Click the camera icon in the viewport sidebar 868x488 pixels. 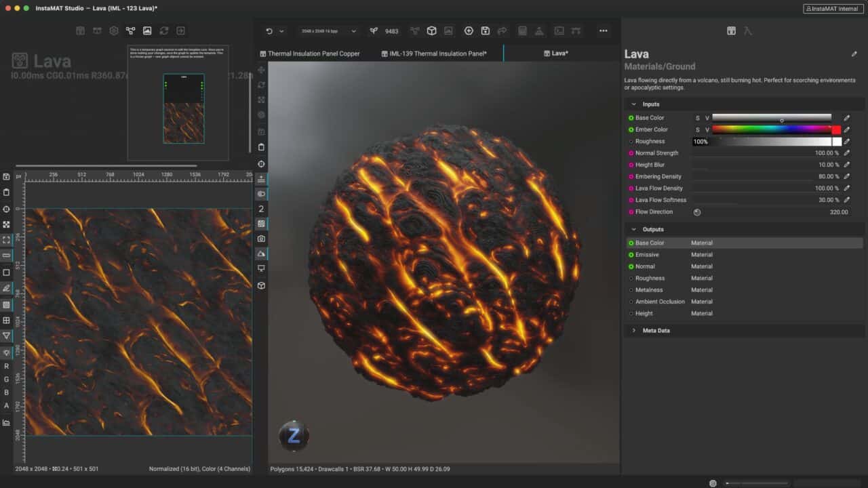click(x=261, y=239)
